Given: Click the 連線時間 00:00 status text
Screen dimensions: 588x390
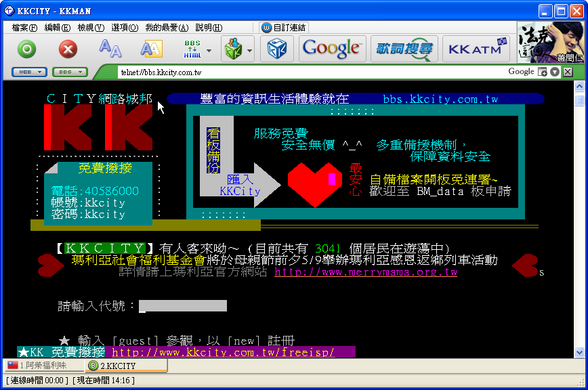Looking at the screenshot, I should tap(37, 381).
